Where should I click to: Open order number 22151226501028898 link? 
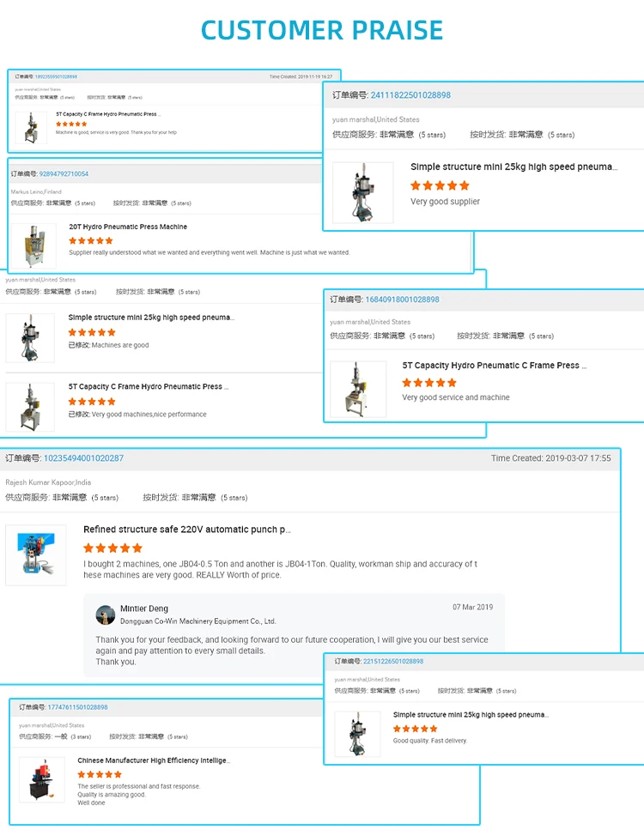[393, 661]
